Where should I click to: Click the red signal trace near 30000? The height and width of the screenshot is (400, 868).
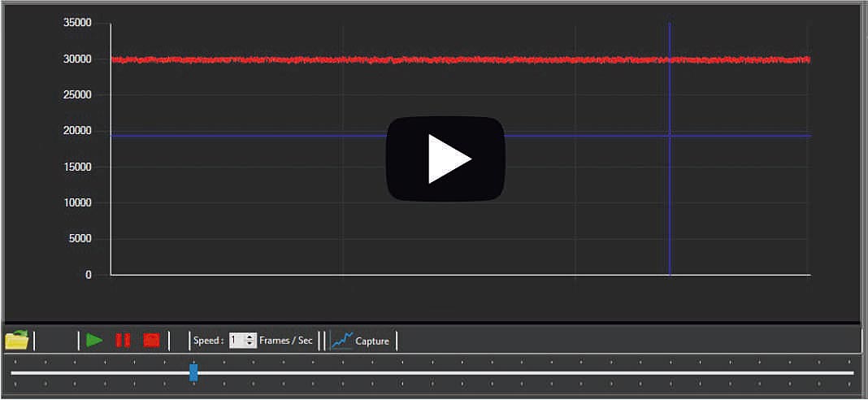244,59
